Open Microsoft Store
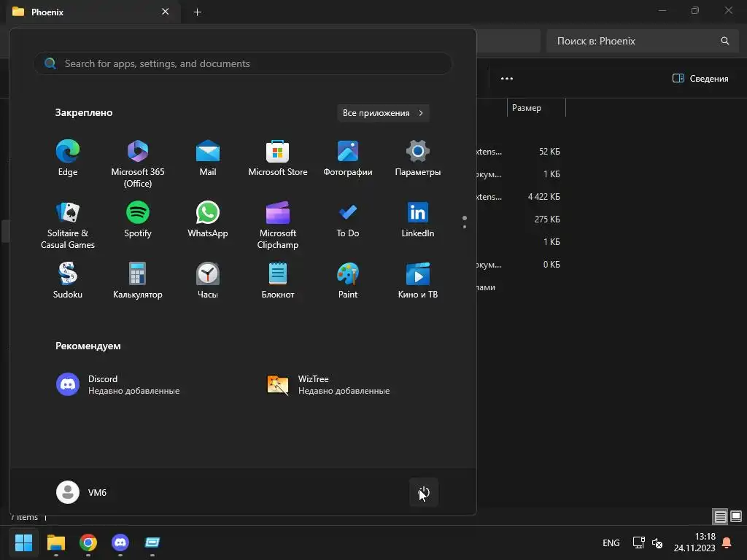Image resolution: width=747 pixels, height=560 pixels. tap(278, 158)
